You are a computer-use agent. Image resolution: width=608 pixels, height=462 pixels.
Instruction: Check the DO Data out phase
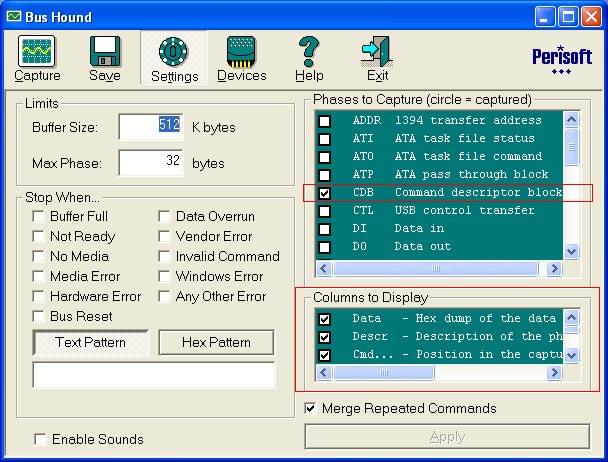coord(325,247)
